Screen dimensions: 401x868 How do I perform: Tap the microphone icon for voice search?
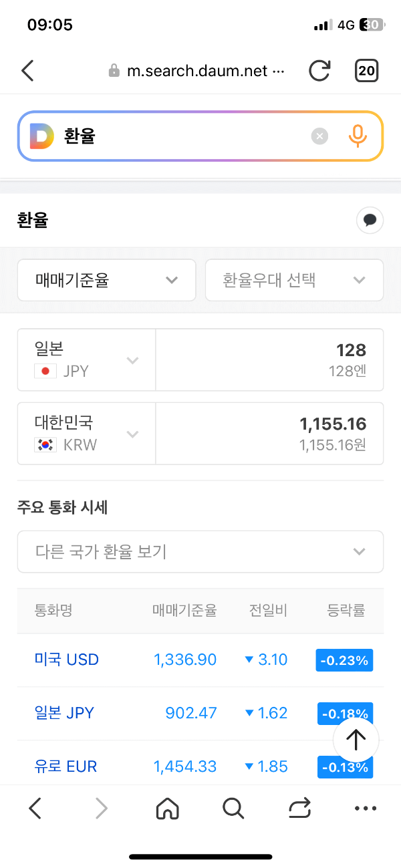358,136
